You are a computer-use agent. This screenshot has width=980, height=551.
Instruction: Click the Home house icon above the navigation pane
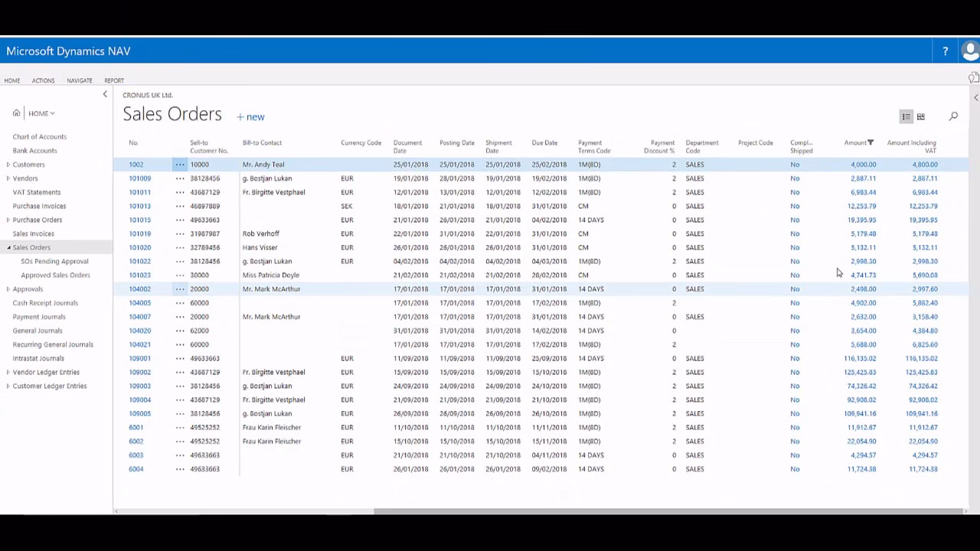(x=16, y=112)
